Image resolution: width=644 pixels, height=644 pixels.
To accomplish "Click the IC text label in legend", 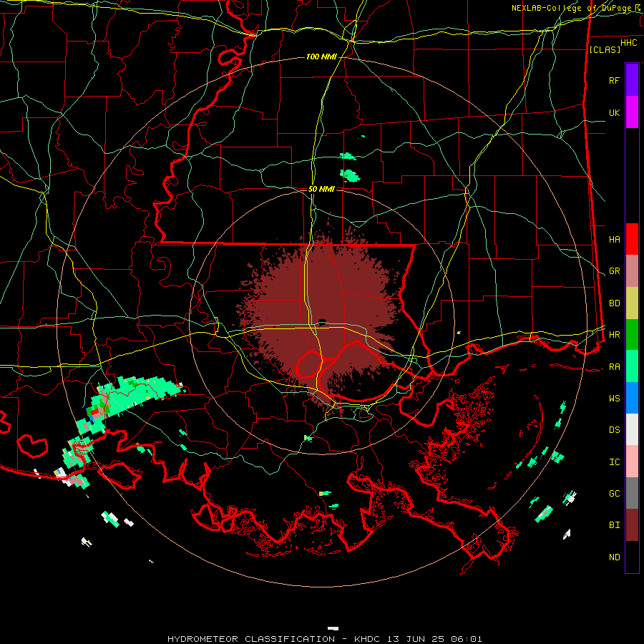I will click(x=614, y=462).
